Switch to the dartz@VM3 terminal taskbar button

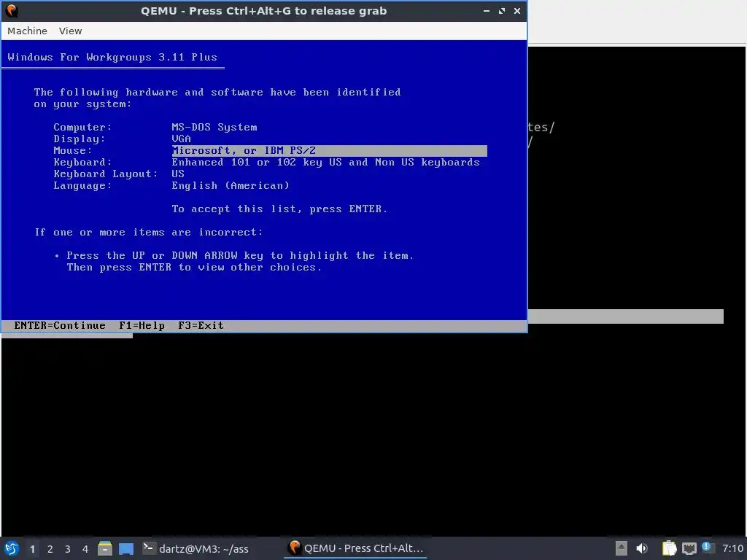coord(196,548)
